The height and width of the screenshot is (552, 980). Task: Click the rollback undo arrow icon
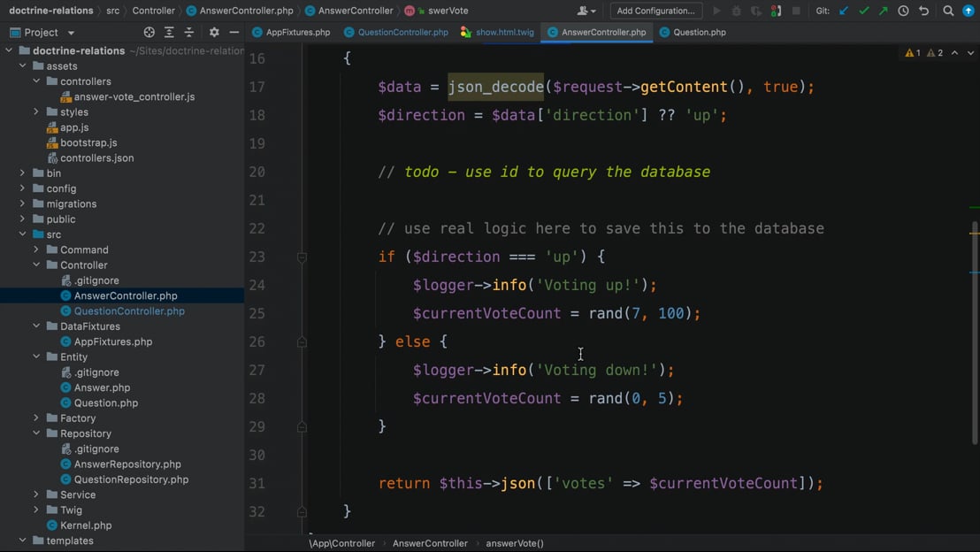(x=923, y=11)
